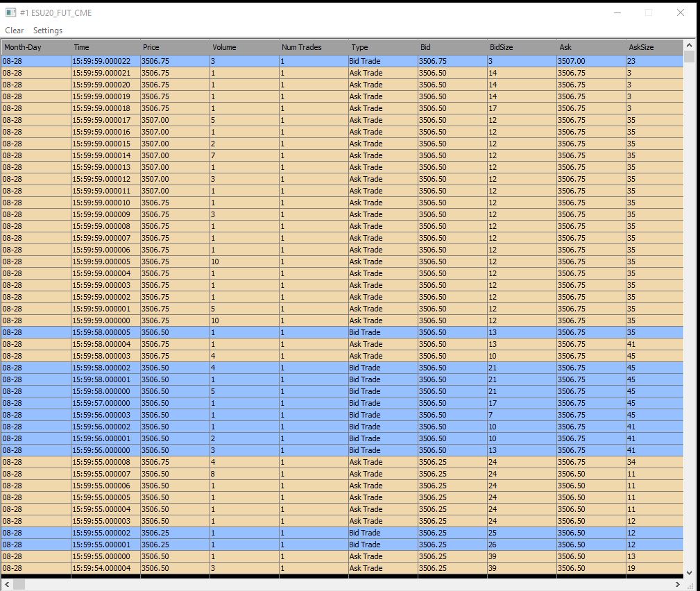Click the Month-Day column header
The image size is (700, 591).
pos(36,47)
